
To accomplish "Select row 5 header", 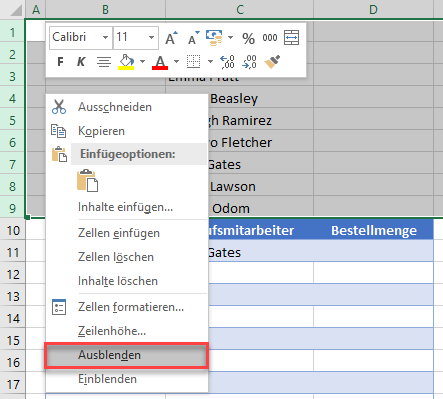I will pyautogui.click(x=12, y=120).
